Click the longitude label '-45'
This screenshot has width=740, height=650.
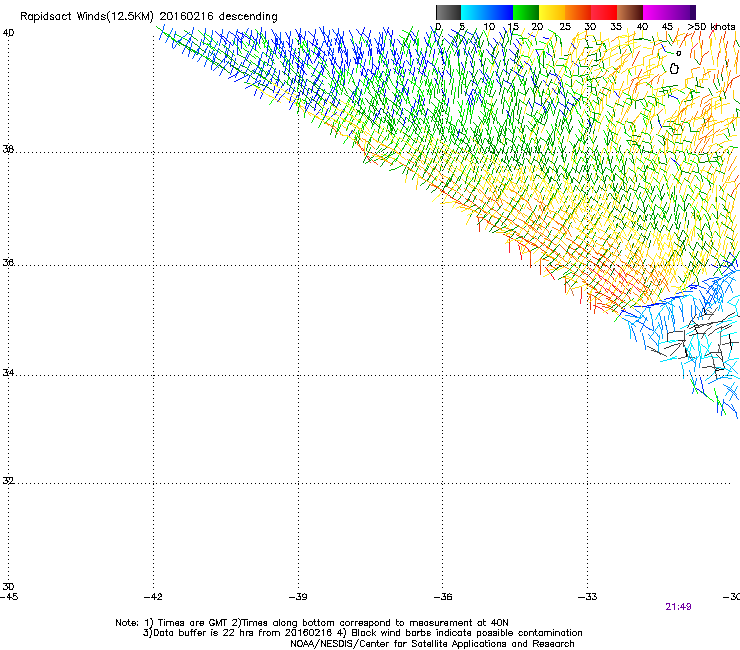(x=9, y=597)
